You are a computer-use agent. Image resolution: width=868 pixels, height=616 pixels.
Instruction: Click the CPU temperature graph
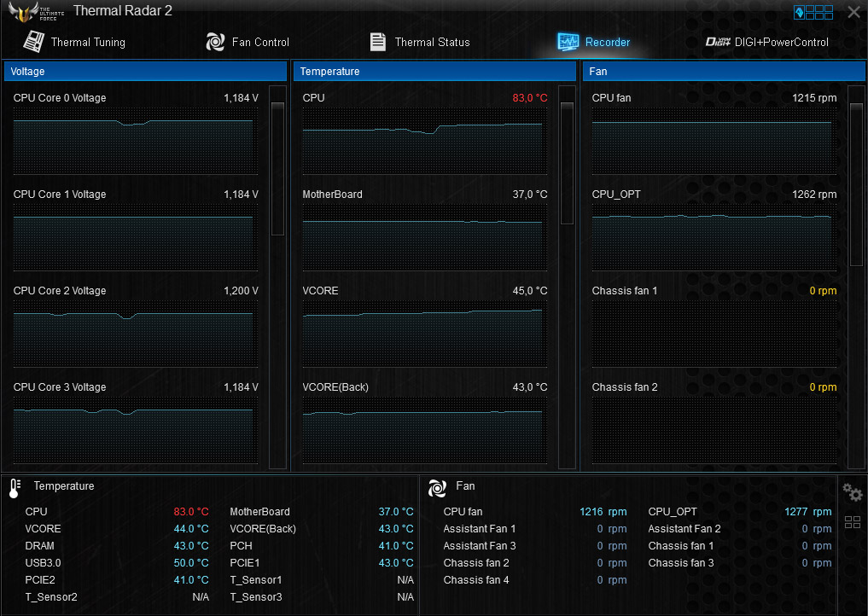(424, 141)
